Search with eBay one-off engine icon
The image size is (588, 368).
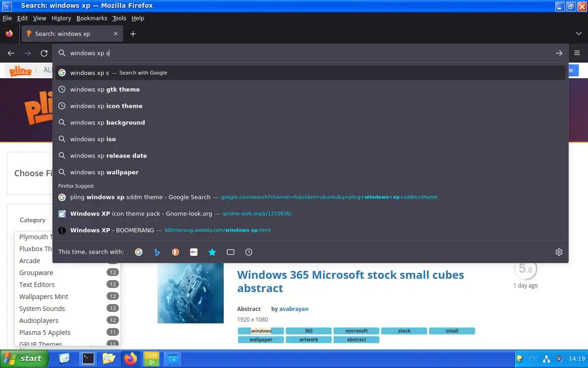194,252
